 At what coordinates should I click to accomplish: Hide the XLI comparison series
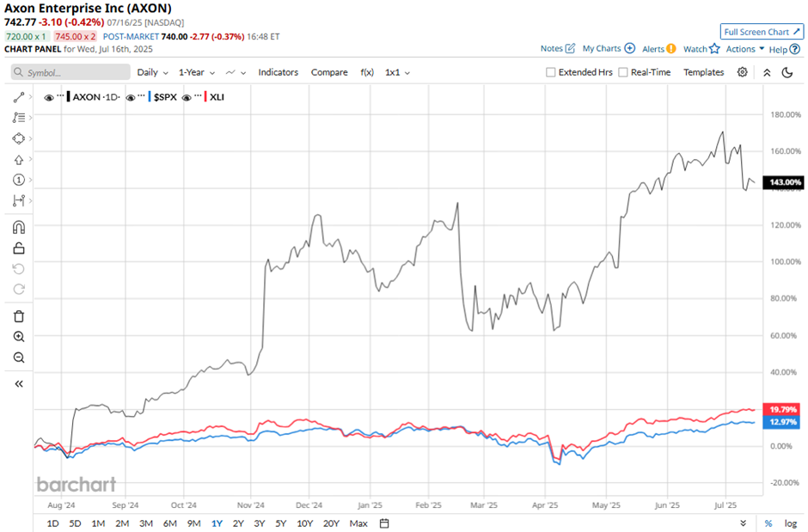coord(187,97)
